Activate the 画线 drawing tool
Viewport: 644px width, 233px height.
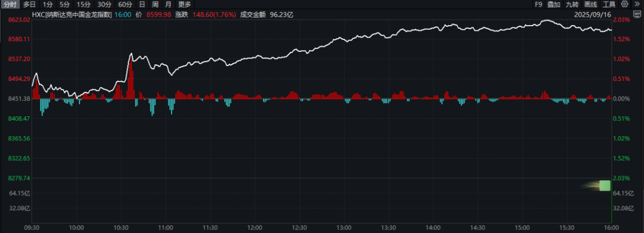[590, 5]
